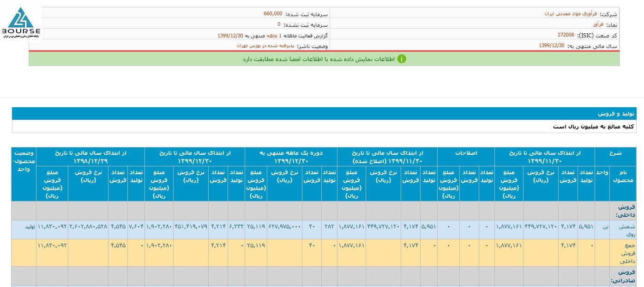Click the unregistered capital value 0
This screenshot has height=287, width=644.
point(279,24)
